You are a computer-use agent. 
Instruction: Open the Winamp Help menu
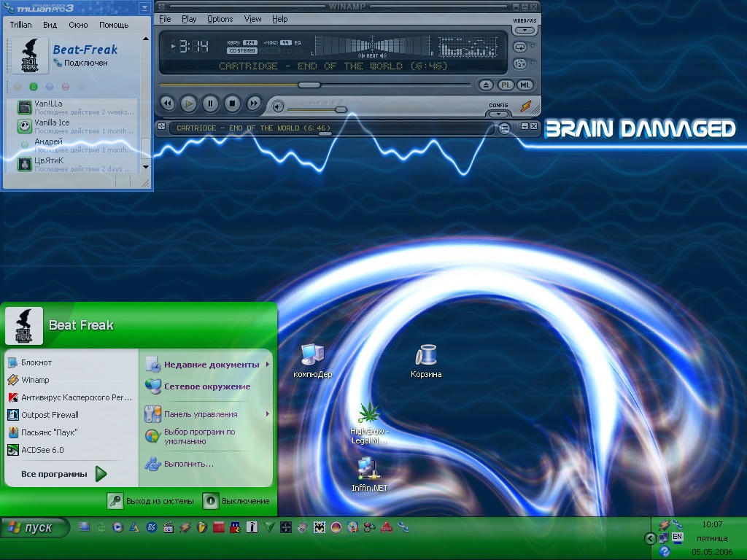pyautogui.click(x=279, y=19)
